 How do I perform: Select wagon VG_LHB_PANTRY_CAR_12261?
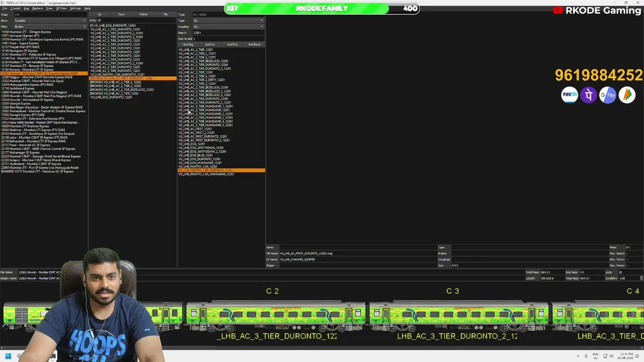coord(221,167)
